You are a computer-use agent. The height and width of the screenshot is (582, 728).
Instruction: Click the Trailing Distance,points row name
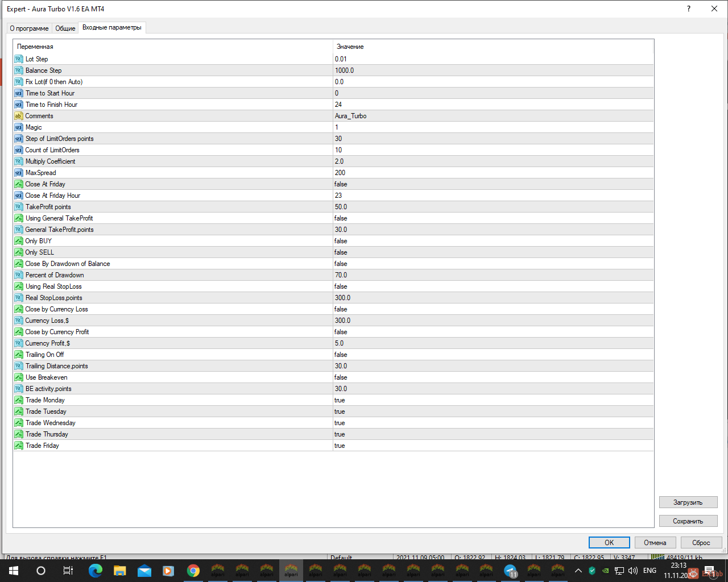[x=57, y=366]
